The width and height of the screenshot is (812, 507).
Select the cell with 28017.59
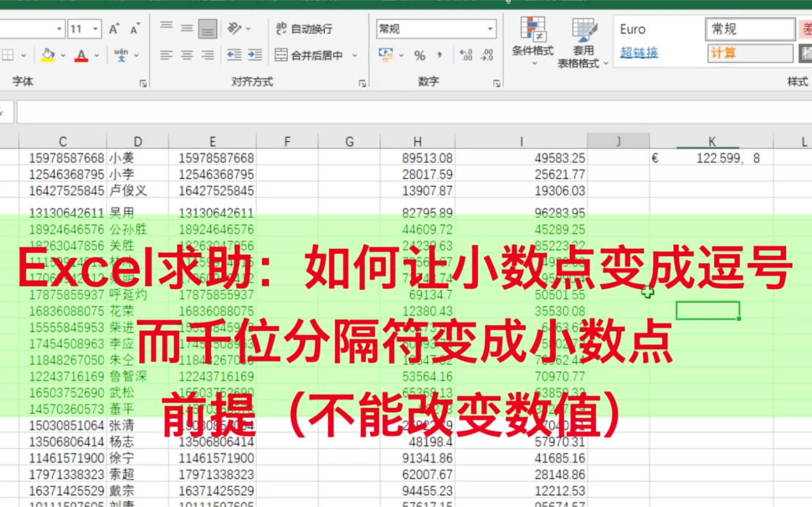pyautogui.click(x=417, y=174)
